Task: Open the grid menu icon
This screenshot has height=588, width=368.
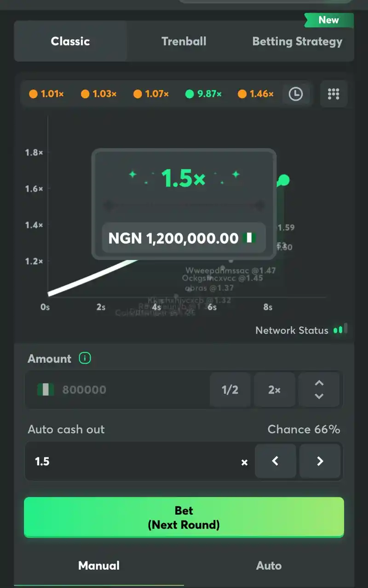Action: 333,94
